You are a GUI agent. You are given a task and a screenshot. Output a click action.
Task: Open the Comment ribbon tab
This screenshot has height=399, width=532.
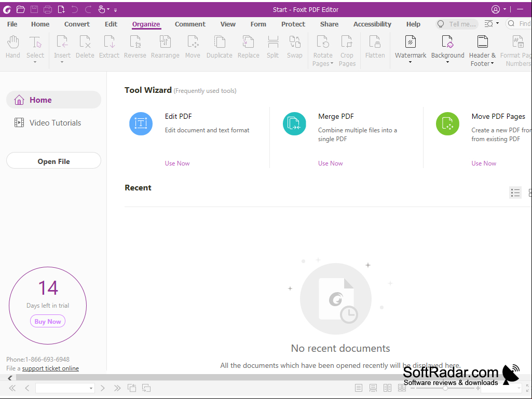click(190, 24)
